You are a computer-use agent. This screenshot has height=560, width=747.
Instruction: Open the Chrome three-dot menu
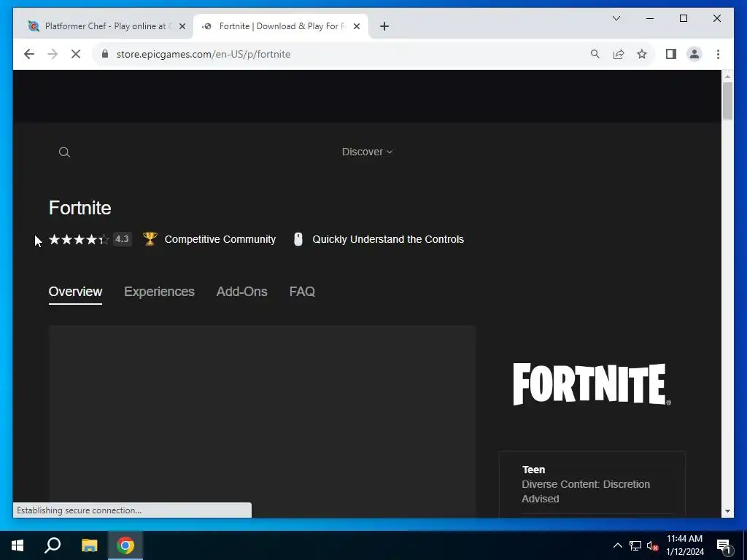(718, 54)
